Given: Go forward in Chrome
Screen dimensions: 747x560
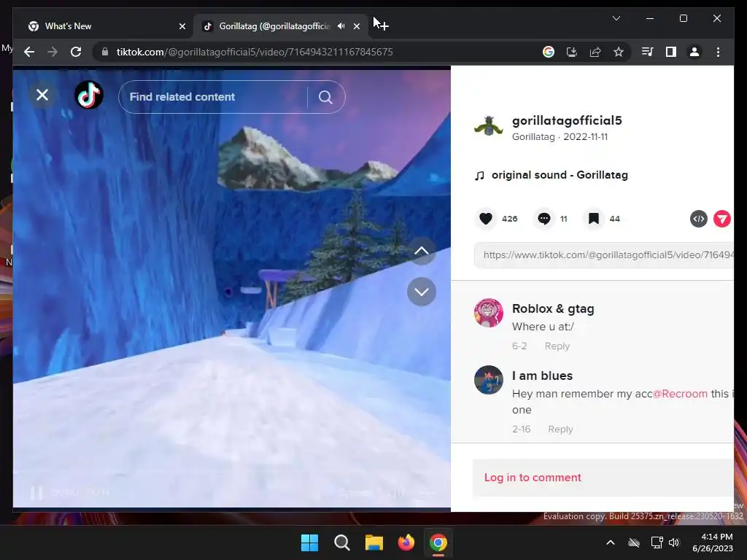Looking at the screenshot, I should tap(53, 52).
